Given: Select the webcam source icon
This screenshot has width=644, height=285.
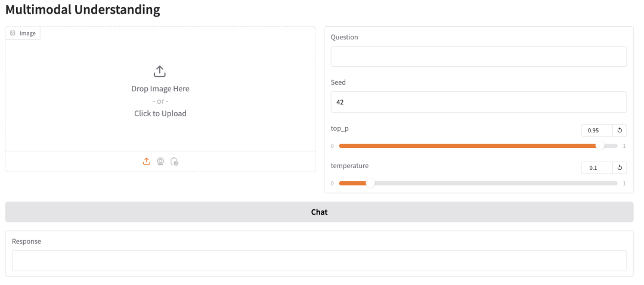Looking at the screenshot, I should (x=160, y=162).
